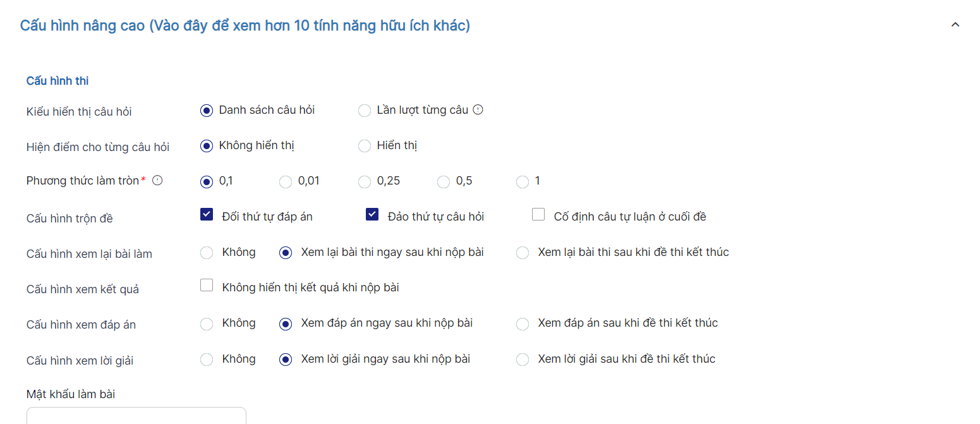
Task: Click the Cấu hình nâng cao header title
Action: tap(245, 26)
